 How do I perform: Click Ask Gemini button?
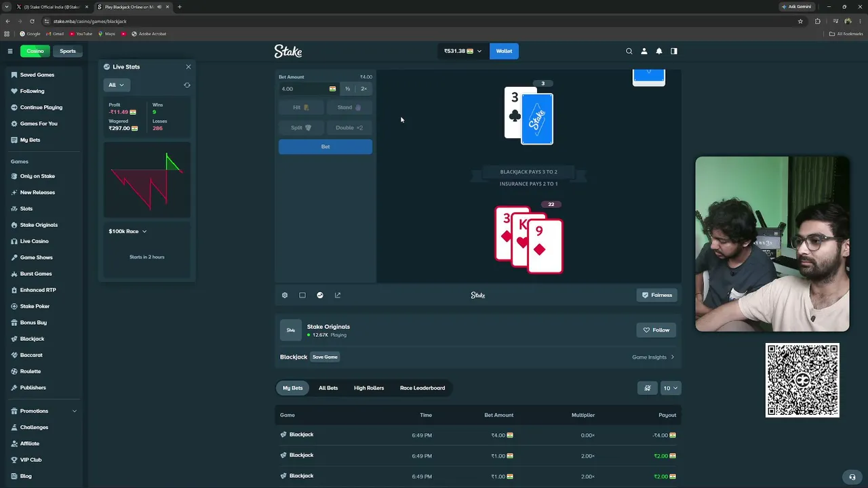pos(797,7)
